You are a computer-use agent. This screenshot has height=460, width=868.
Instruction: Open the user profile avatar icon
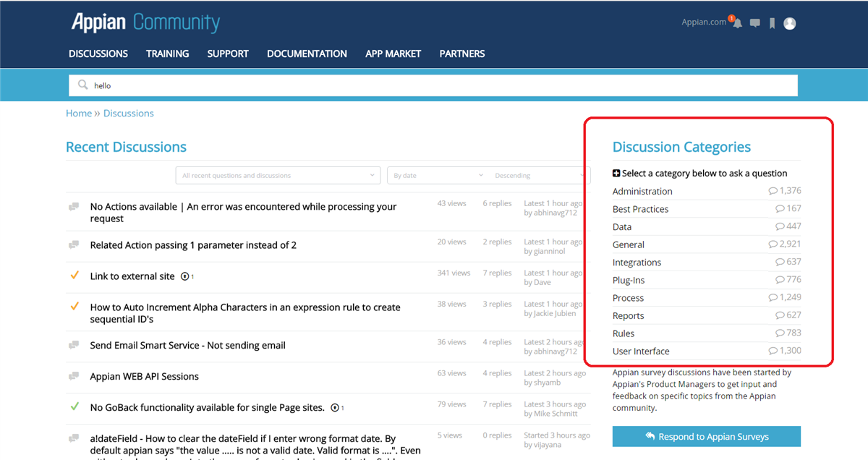(x=790, y=24)
